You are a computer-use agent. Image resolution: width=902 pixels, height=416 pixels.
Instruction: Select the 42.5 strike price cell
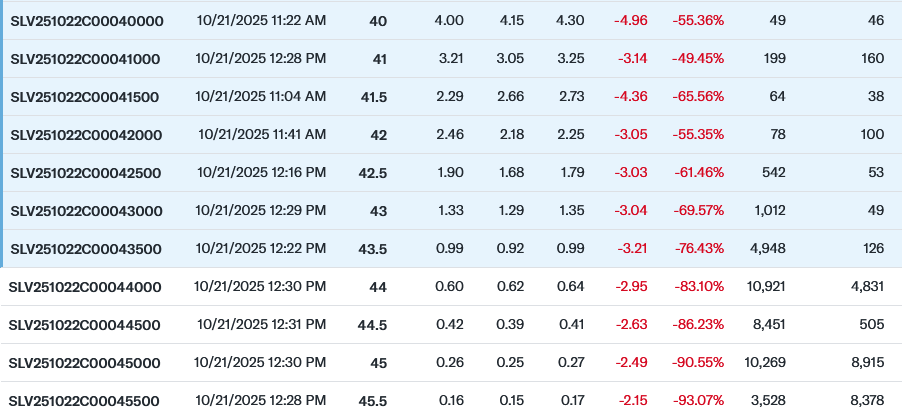pos(372,173)
